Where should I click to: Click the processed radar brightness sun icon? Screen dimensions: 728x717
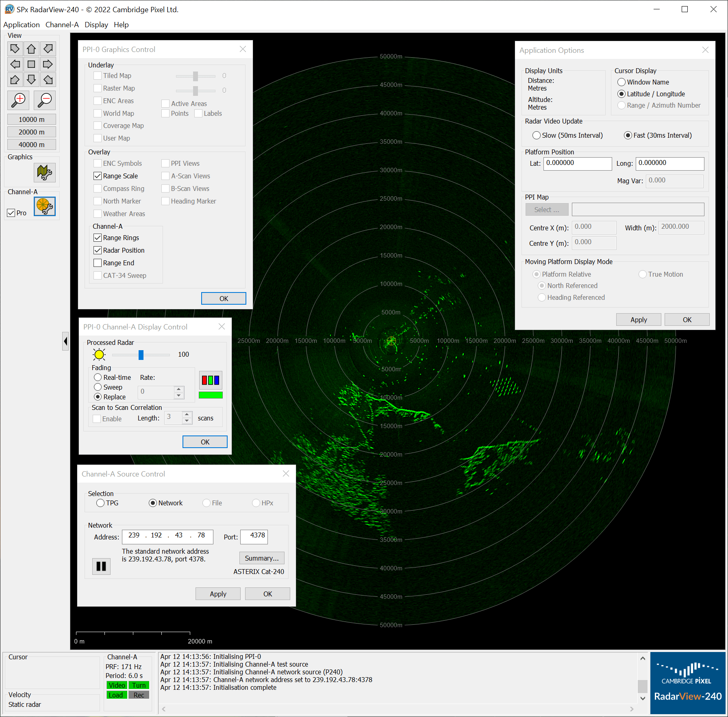pos(98,354)
